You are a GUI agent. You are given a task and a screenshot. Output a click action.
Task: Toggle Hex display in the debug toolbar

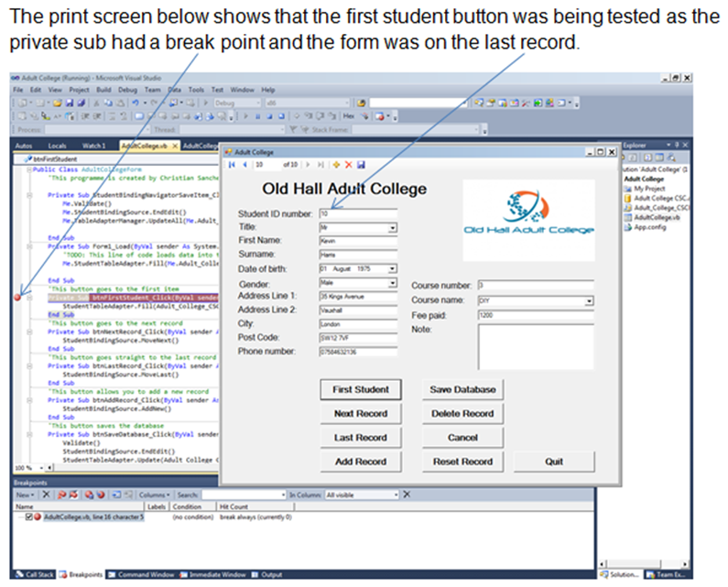click(x=349, y=116)
